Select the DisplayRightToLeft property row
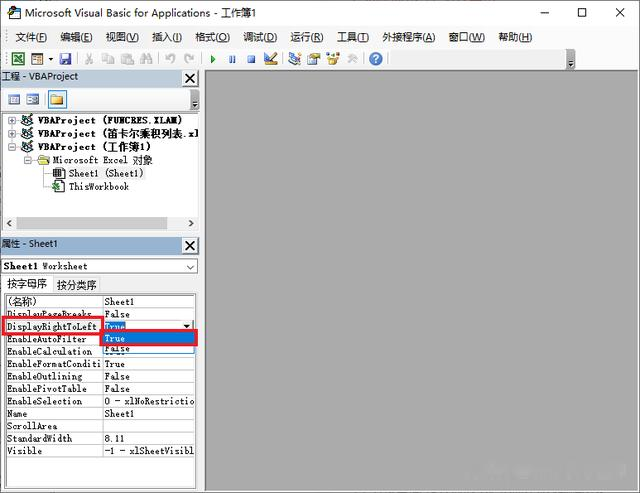Image resolution: width=640 pixels, height=493 pixels. click(52, 326)
